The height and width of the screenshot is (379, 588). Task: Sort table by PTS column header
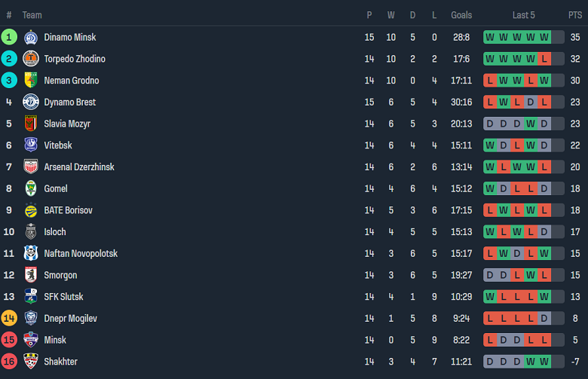pyautogui.click(x=574, y=15)
